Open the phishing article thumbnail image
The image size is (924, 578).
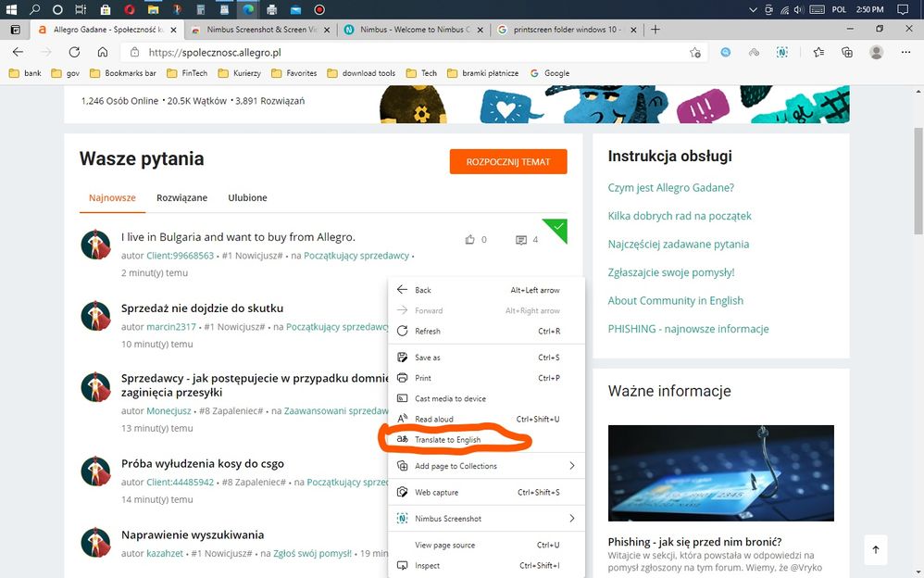(x=720, y=473)
